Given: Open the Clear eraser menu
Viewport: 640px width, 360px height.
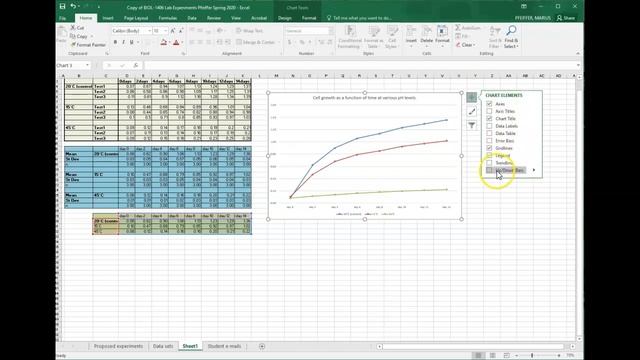Looking at the screenshot, I should pyautogui.click(x=465, y=45).
